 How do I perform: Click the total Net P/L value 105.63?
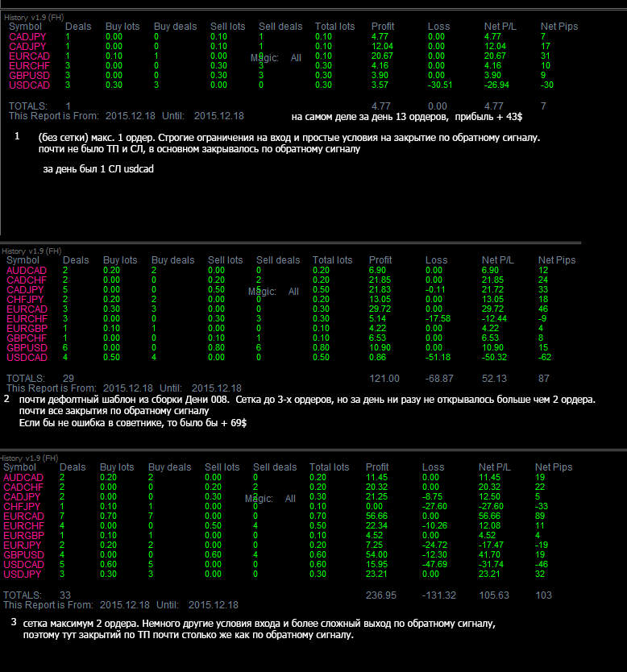494,595
